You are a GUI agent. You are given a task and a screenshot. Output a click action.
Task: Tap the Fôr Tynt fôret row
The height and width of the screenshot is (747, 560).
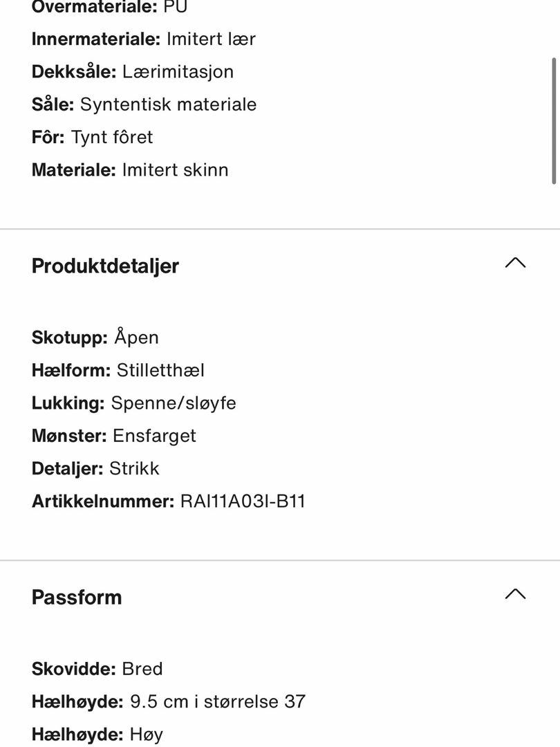[x=92, y=137]
